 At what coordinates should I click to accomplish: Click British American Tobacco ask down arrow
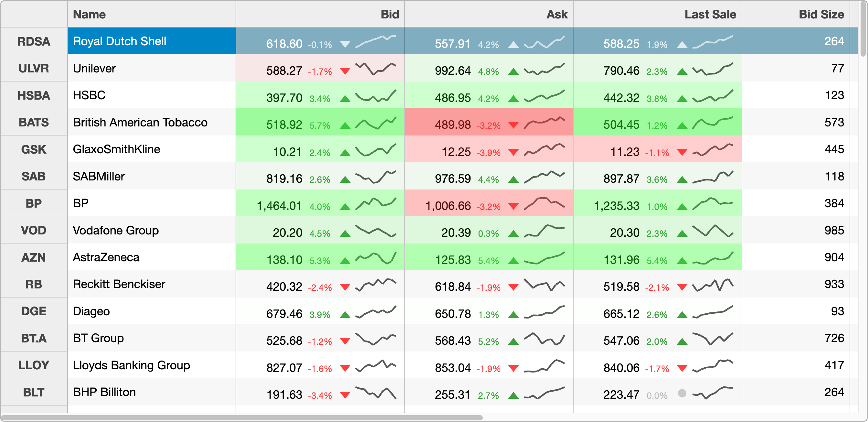tap(513, 125)
